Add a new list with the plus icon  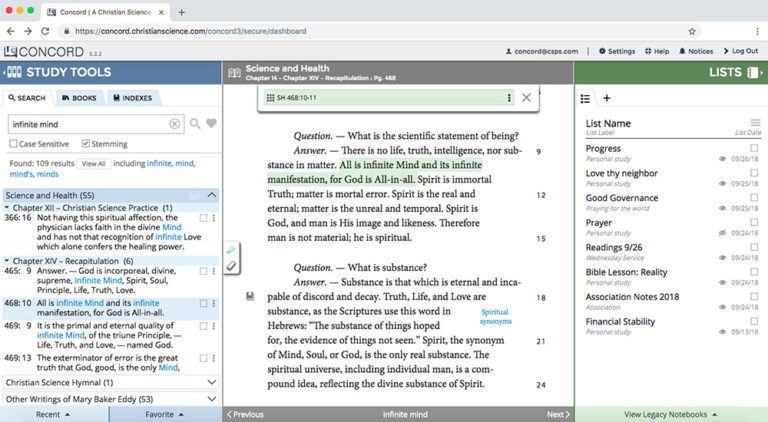(x=607, y=98)
